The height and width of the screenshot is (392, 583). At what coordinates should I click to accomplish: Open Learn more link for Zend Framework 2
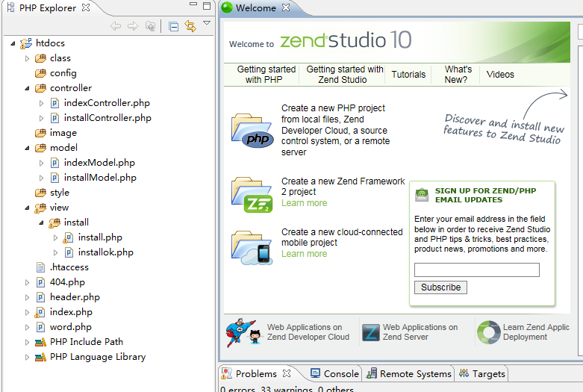304,203
